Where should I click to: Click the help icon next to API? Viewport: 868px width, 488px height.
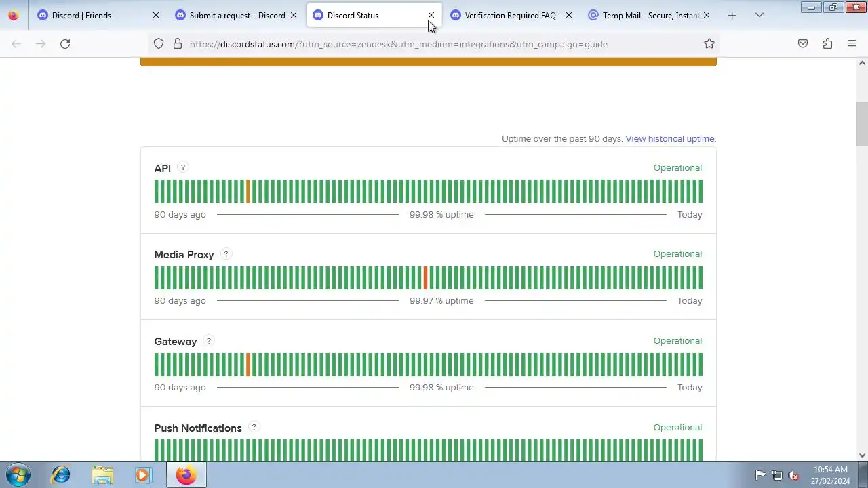pos(182,167)
